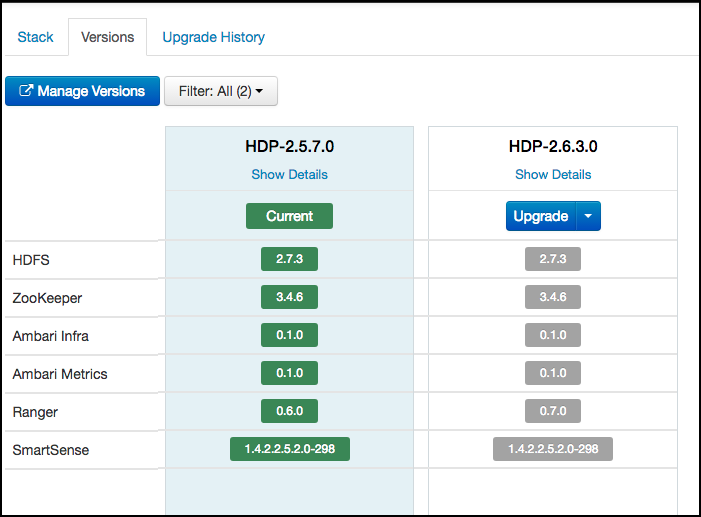Switch to the Stack tab
Image resolution: width=701 pixels, height=517 pixels.
pyautogui.click(x=36, y=37)
